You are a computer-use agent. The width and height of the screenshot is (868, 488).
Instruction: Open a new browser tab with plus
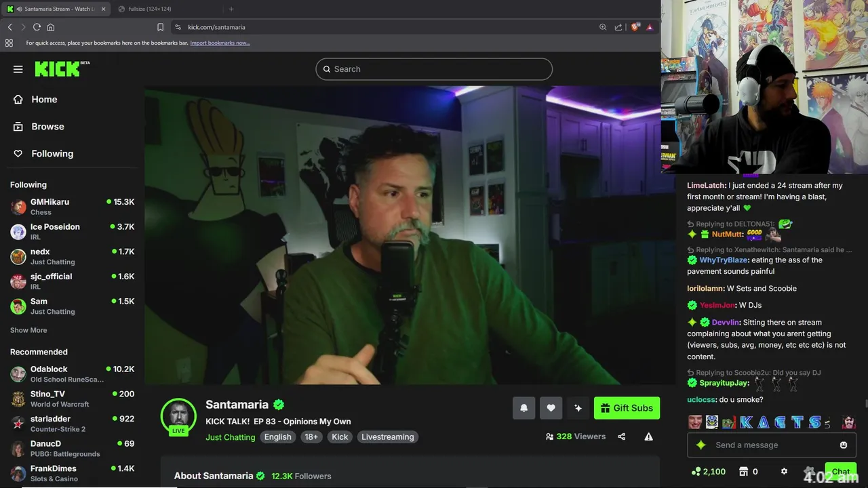pyautogui.click(x=231, y=9)
